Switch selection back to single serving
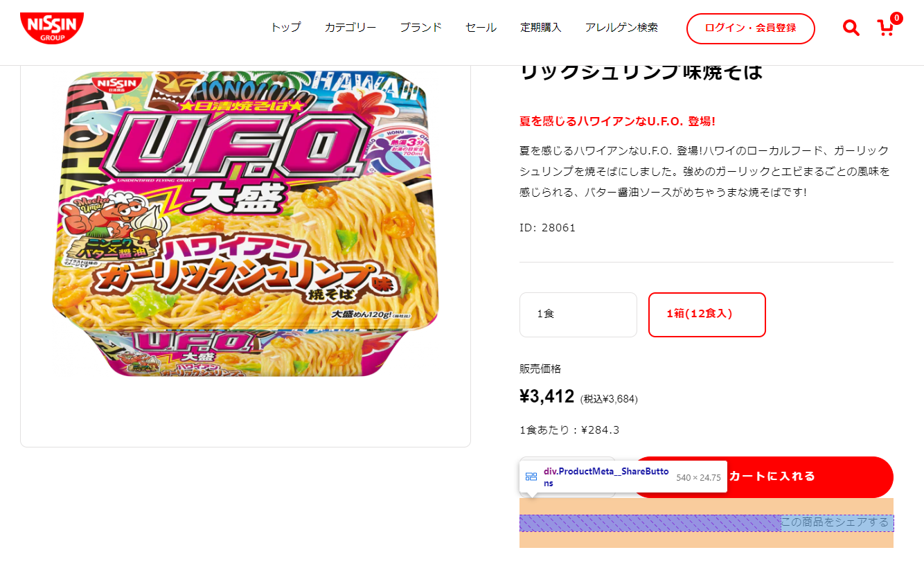Screen dimensions: 924x568 coord(578,314)
